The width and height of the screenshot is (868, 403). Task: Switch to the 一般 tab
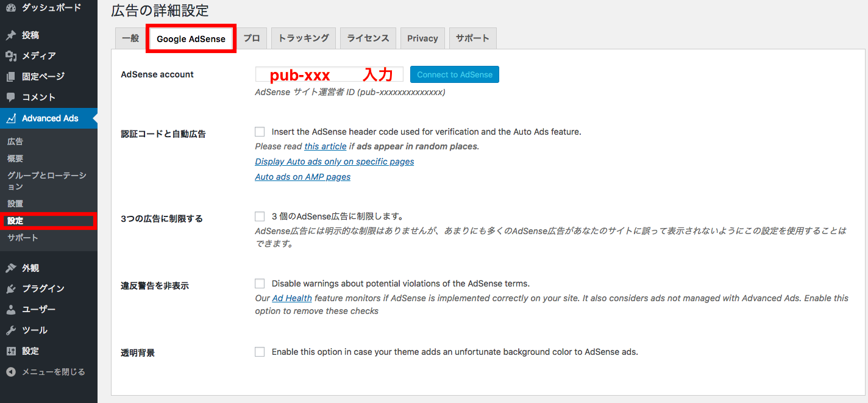130,38
